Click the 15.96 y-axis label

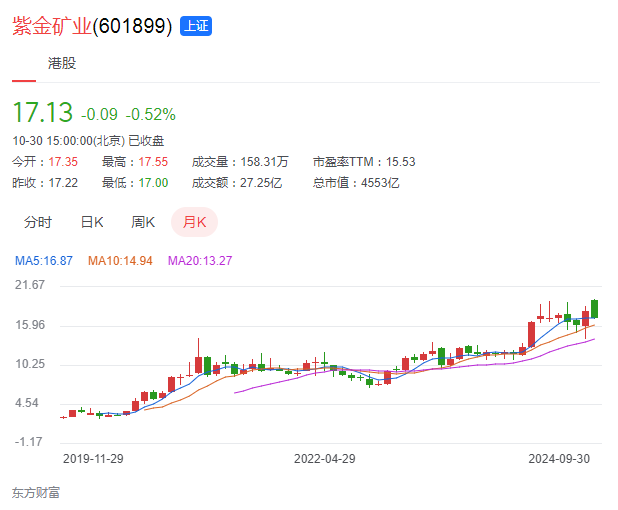pos(30,325)
